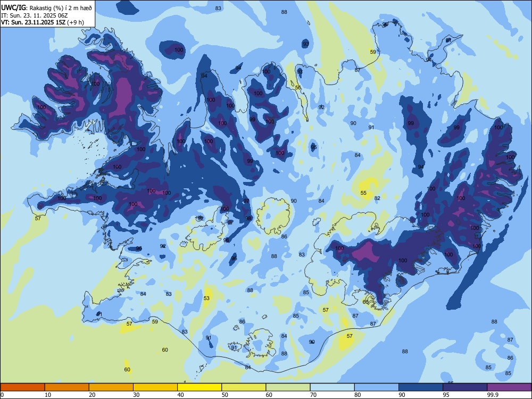Click the legend scale label '10'
532x399 pixels.
(x=48, y=395)
